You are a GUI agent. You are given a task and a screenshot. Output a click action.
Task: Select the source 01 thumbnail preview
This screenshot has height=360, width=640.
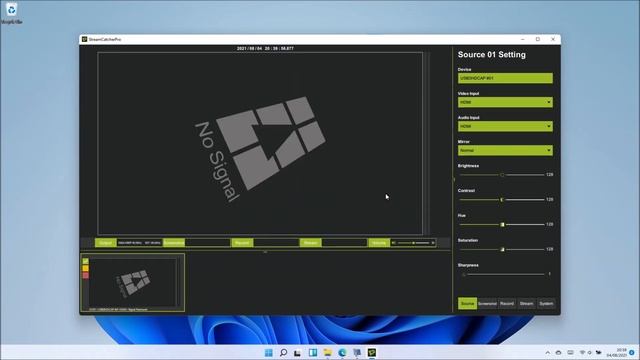click(133, 282)
